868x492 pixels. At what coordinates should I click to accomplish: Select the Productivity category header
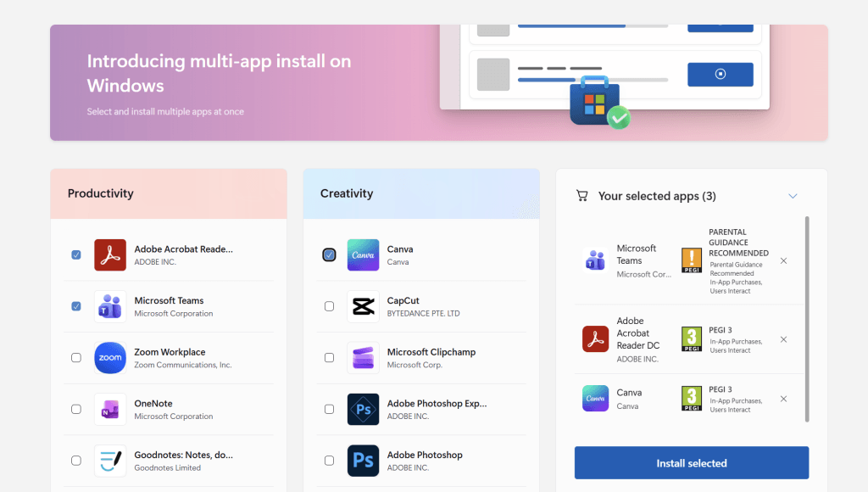click(100, 193)
